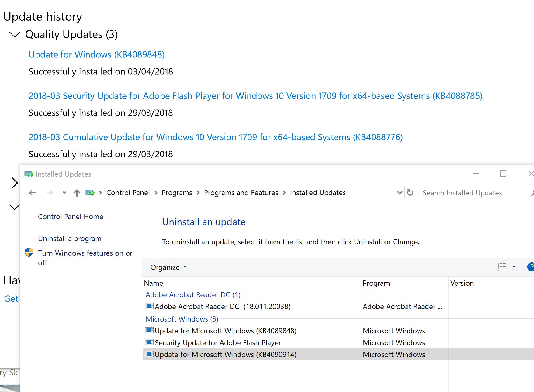Click the Back arrow in Installed Updates window
This screenshot has width=534, height=392.
[32, 193]
